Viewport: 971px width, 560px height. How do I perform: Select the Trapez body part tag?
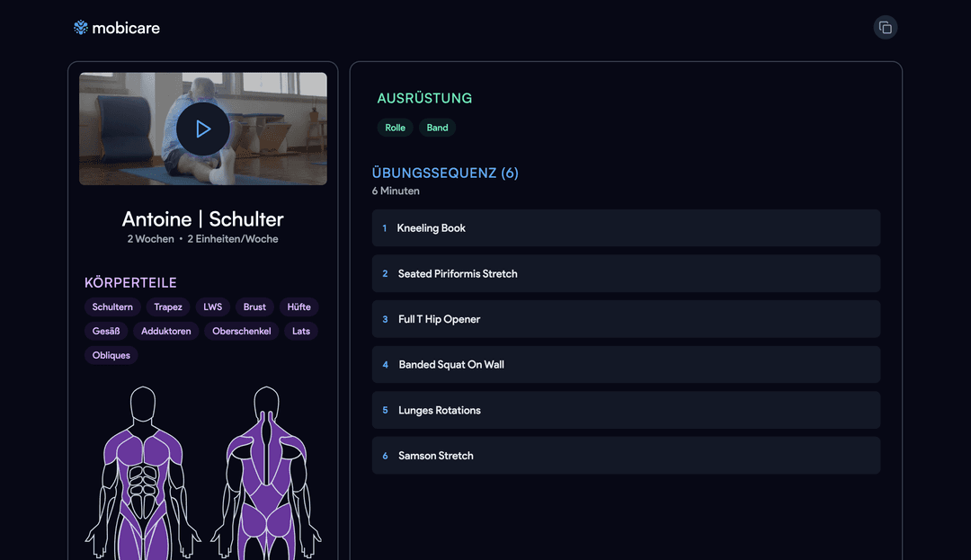point(168,307)
